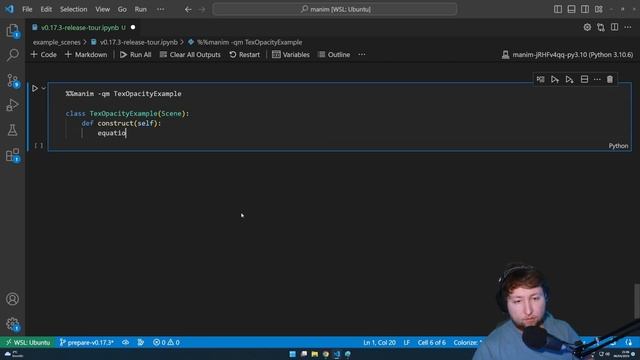Open the Variables panel

click(x=291, y=54)
